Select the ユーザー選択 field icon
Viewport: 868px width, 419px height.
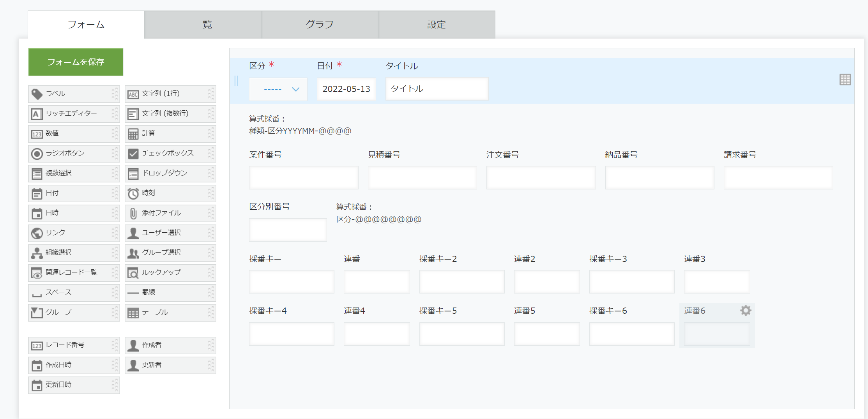click(133, 233)
